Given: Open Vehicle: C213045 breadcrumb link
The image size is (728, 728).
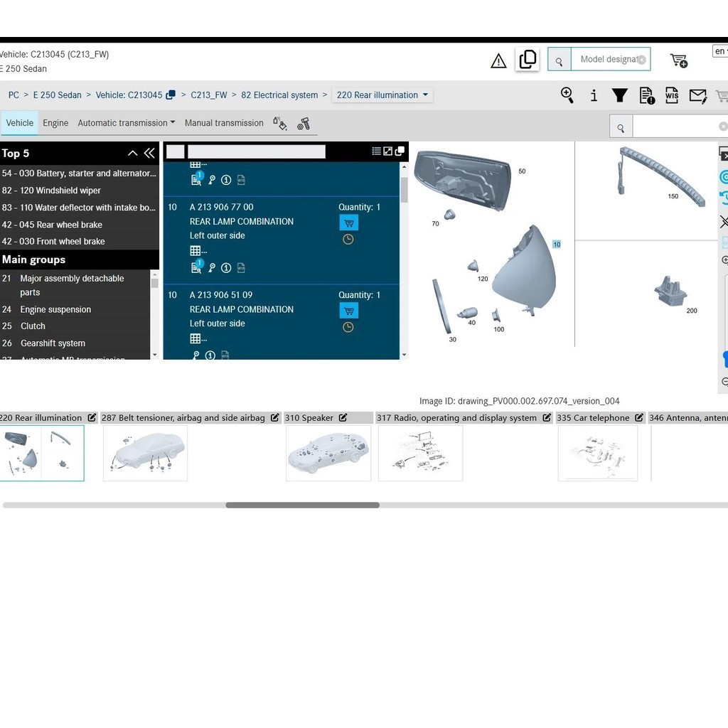Looking at the screenshot, I should click(129, 95).
